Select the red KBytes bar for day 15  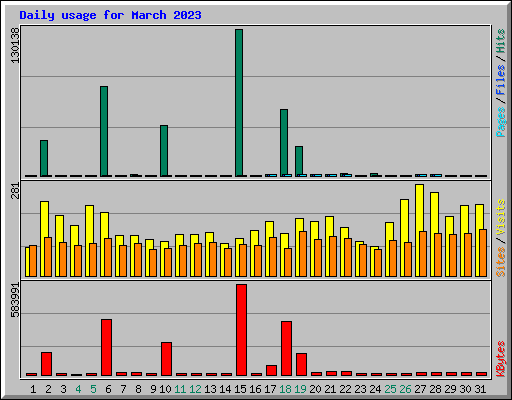pyautogui.click(x=241, y=330)
